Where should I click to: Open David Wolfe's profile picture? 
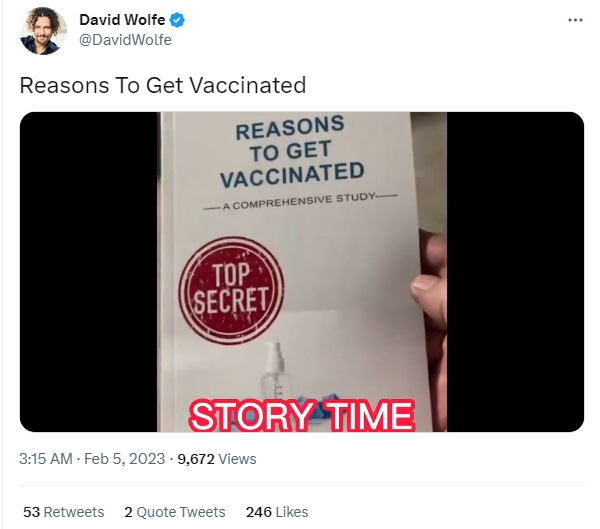(x=43, y=31)
